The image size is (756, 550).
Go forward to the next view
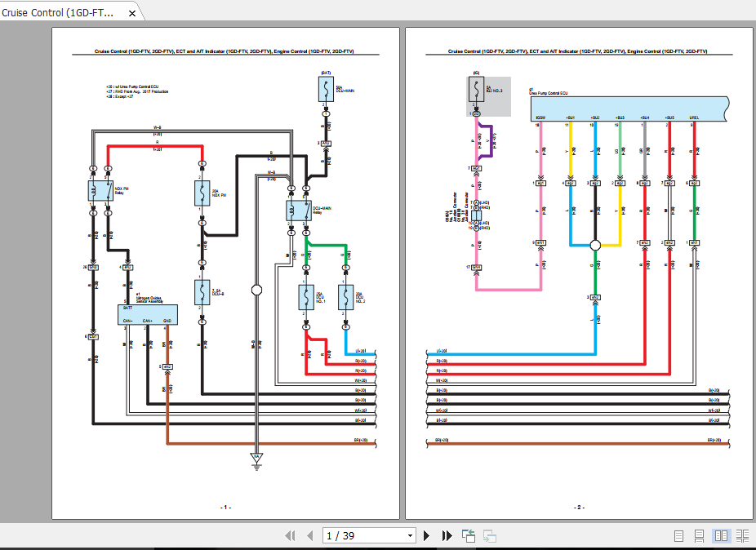pyautogui.click(x=488, y=535)
